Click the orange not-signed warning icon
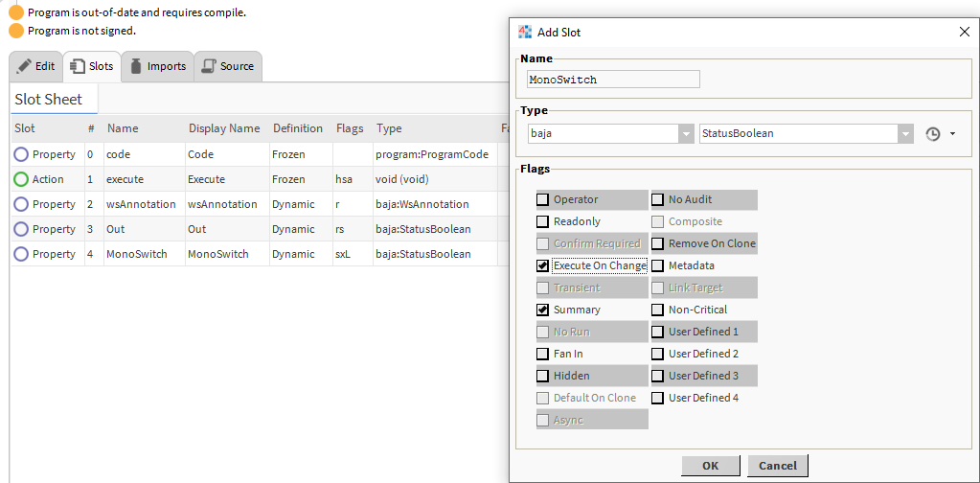The image size is (980, 483). [15, 30]
